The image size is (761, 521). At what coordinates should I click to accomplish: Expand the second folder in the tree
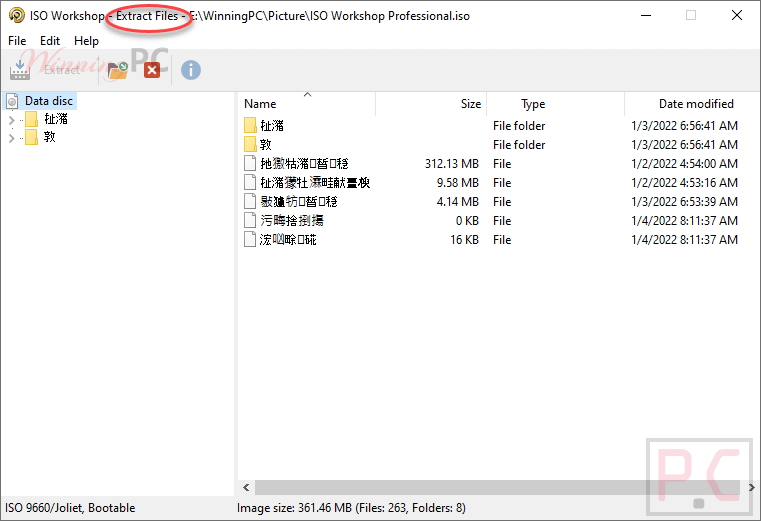(x=12, y=138)
